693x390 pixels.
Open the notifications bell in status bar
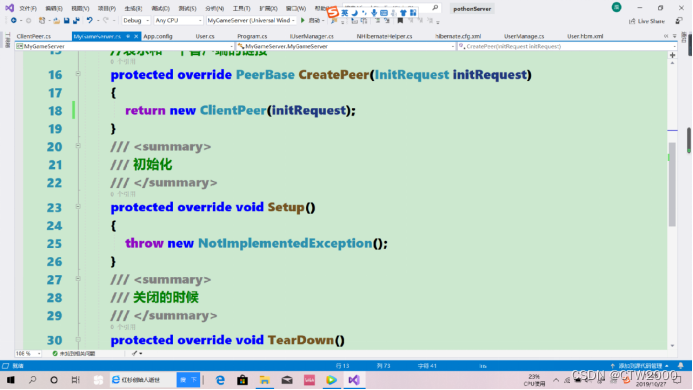(681, 366)
